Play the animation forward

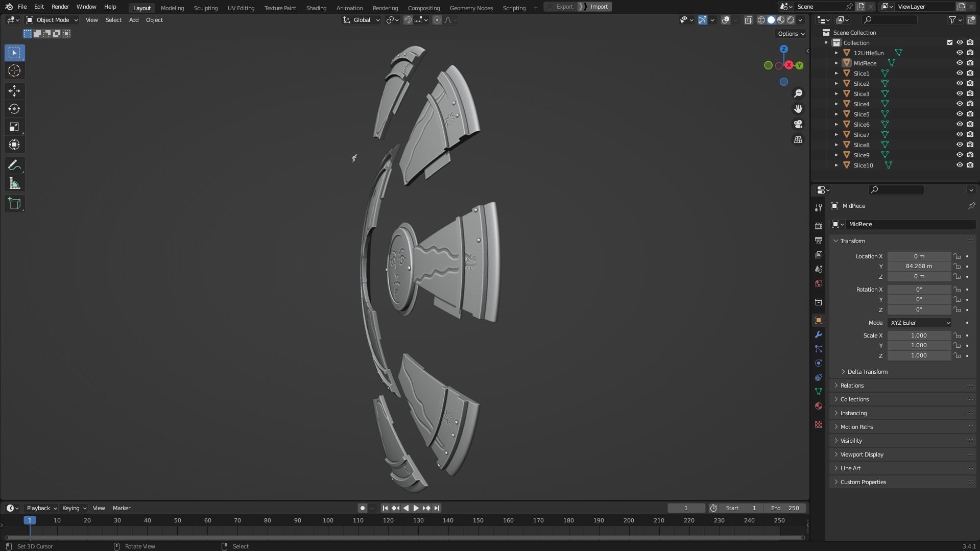(416, 508)
